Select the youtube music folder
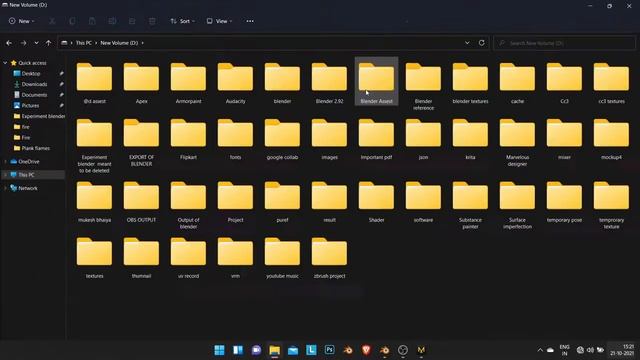Screen dimensions: 640x360 click(282, 258)
